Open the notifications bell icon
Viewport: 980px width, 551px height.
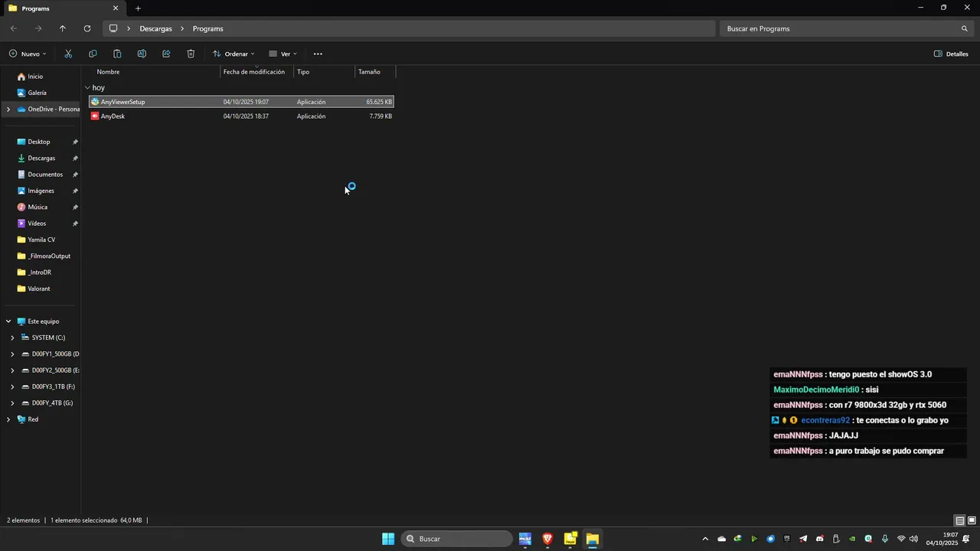pos(965,539)
